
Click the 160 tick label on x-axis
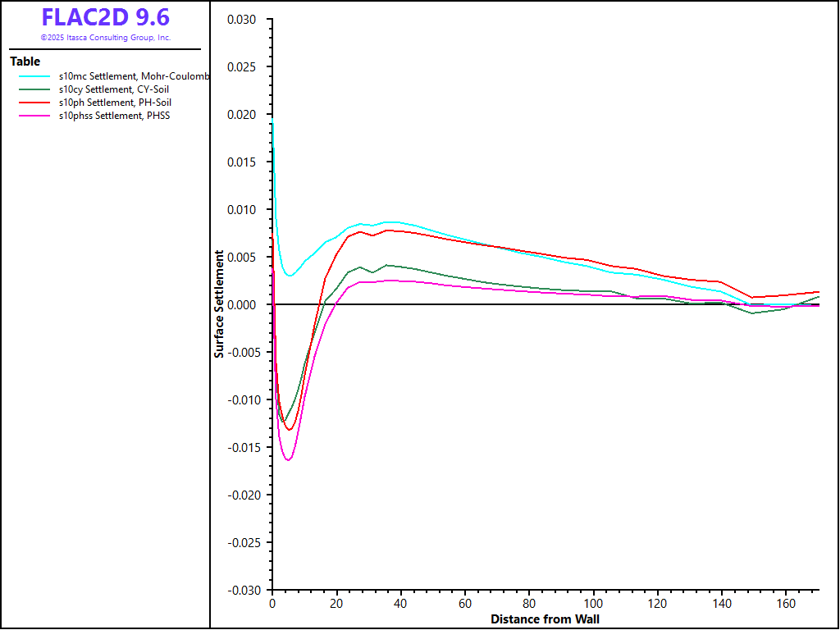coord(786,604)
